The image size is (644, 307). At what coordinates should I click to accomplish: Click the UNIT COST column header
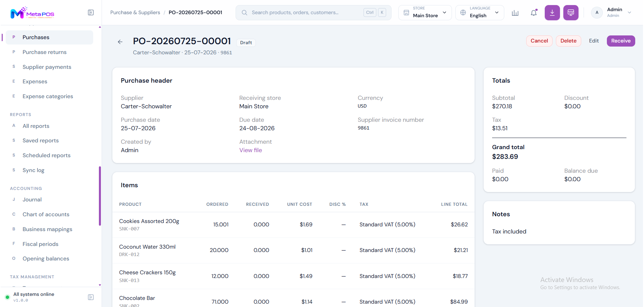pyautogui.click(x=300, y=204)
